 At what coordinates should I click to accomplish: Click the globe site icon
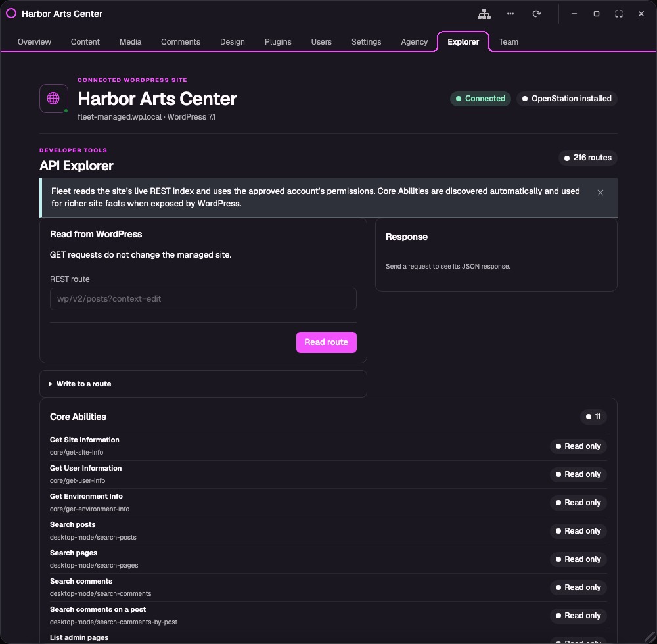54,99
